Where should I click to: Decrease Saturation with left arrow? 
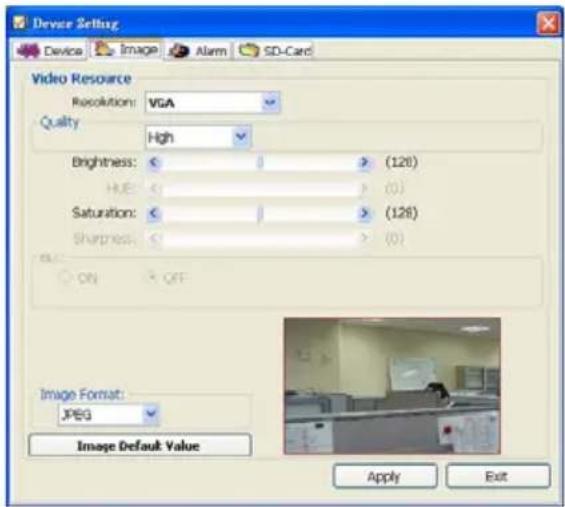154,213
